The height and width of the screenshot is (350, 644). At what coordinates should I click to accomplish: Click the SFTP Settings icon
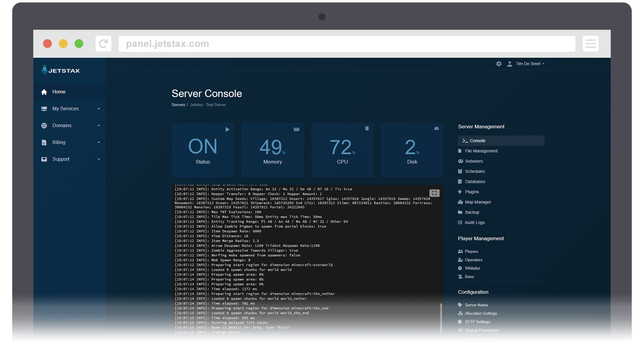[460, 322]
